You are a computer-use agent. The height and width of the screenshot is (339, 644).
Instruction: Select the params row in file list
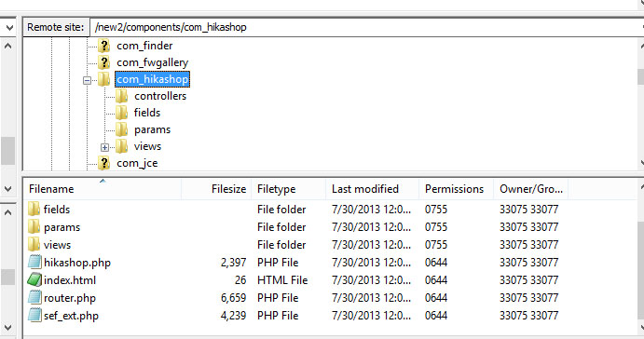tap(330, 226)
